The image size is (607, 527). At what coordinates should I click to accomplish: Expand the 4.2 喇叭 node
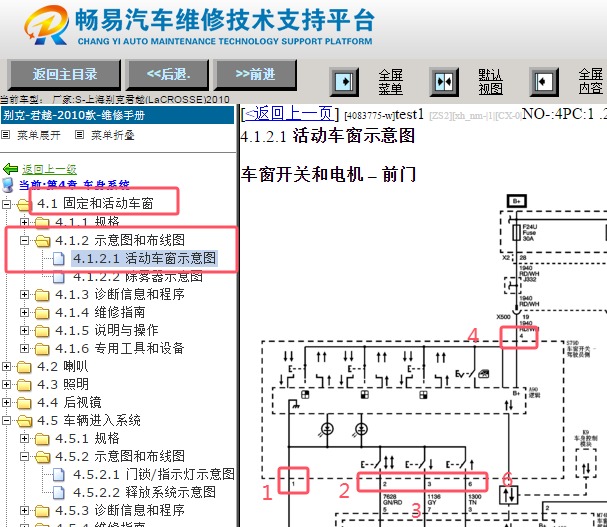pyautogui.click(x=6, y=366)
